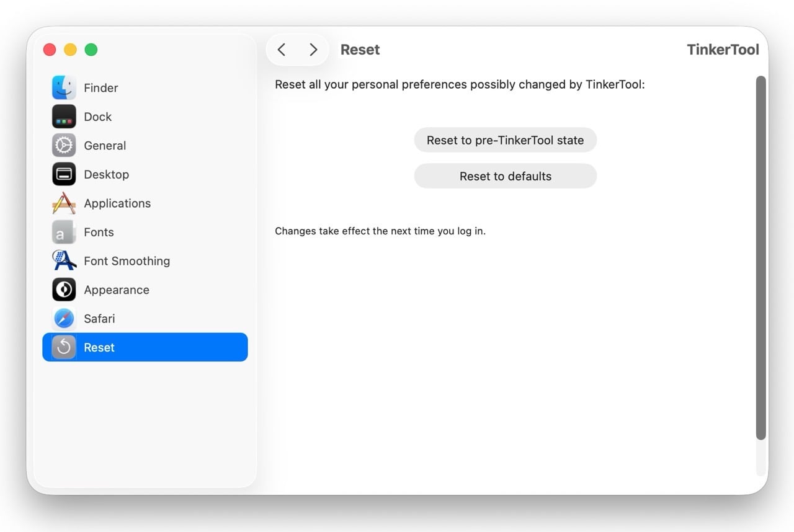Select the Safari preferences icon
The image size is (794, 532).
[x=64, y=318]
